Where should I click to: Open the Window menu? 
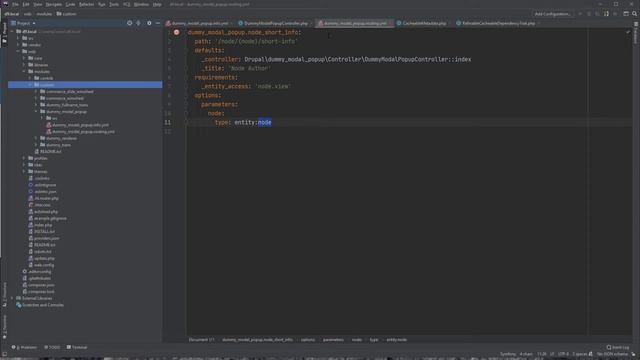click(141, 4)
